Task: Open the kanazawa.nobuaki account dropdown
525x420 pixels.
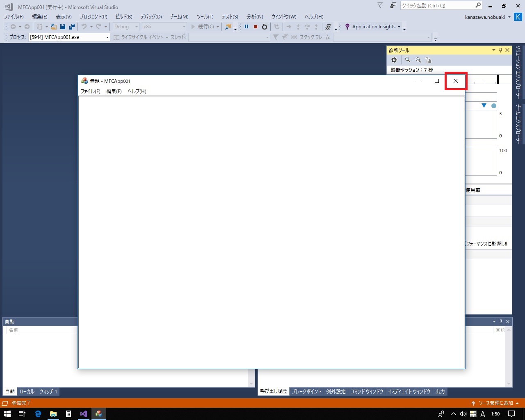Action: point(509,17)
